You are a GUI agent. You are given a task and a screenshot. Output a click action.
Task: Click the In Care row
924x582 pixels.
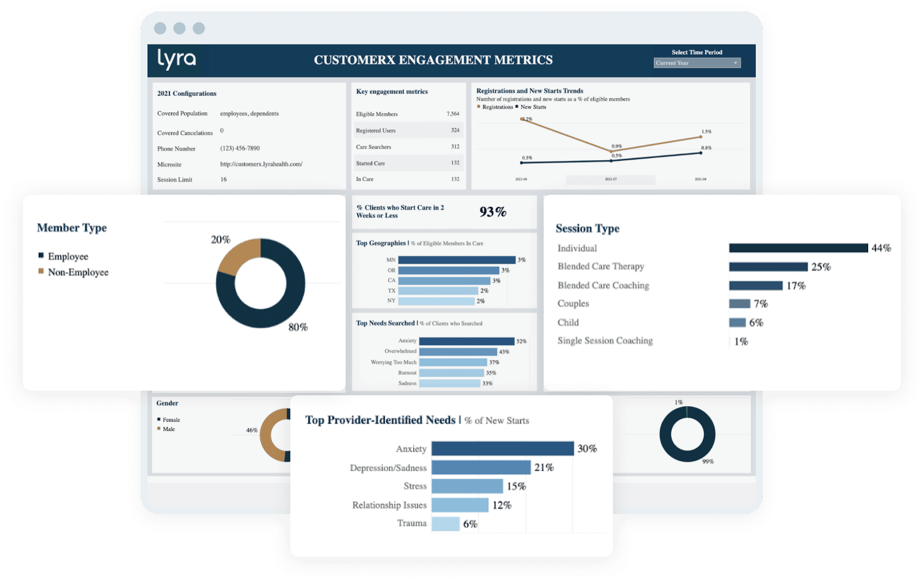pos(408,179)
